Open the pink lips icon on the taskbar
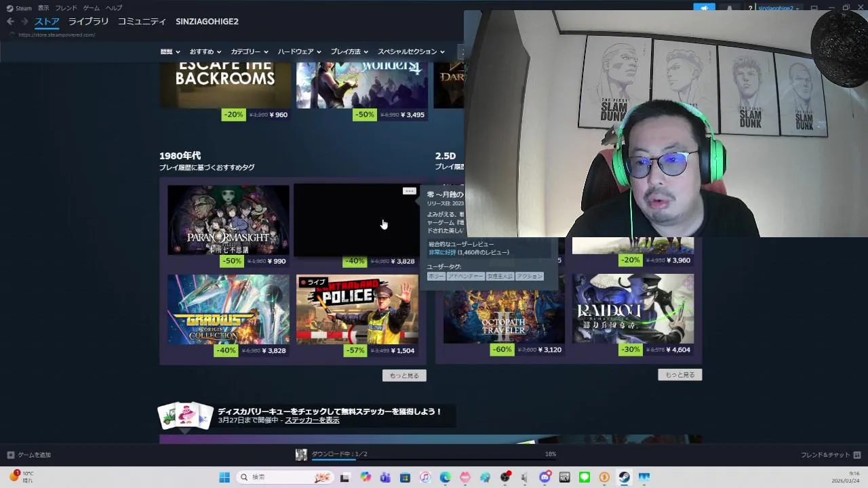The image size is (868, 488). click(465, 477)
